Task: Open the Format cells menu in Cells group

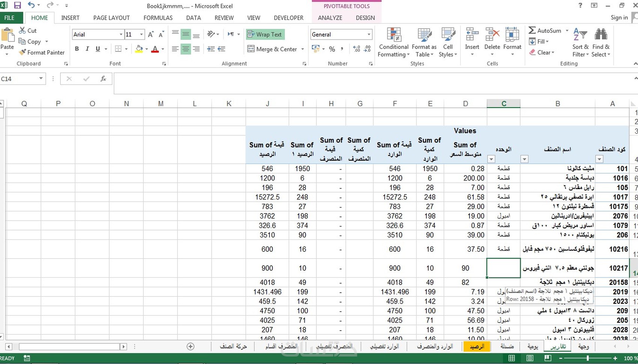Action: coord(512,42)
